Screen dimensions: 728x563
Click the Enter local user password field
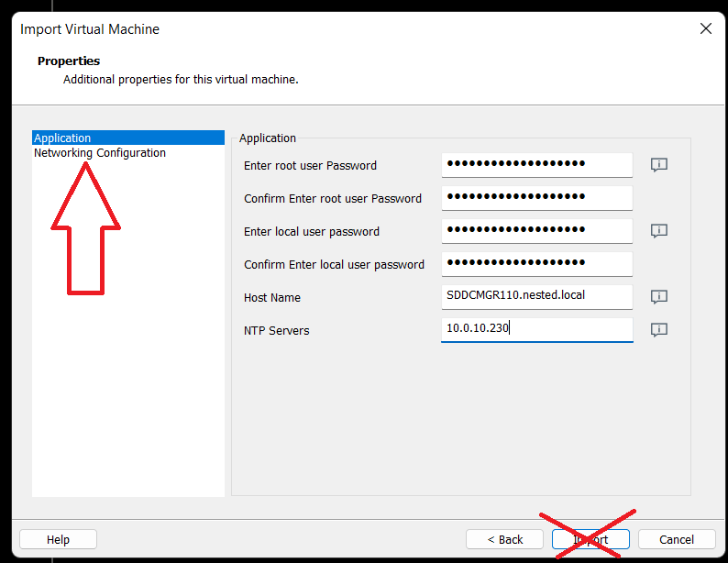point(536,231)
